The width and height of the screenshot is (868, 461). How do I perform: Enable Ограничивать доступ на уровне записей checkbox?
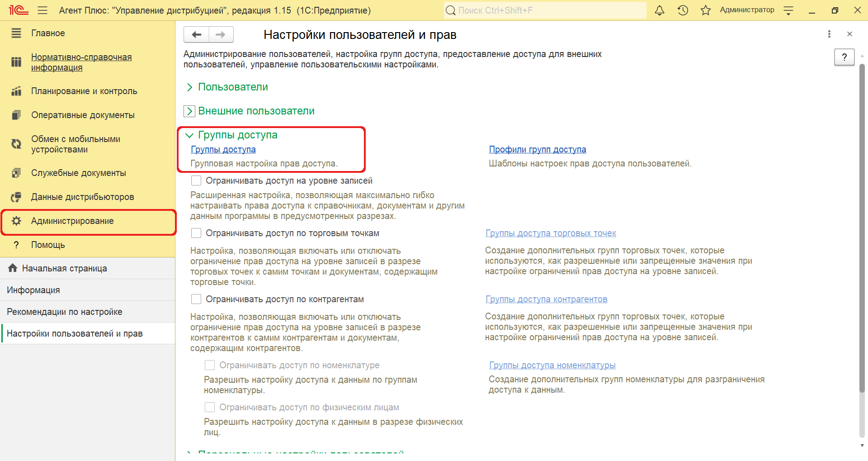(196, 181)
